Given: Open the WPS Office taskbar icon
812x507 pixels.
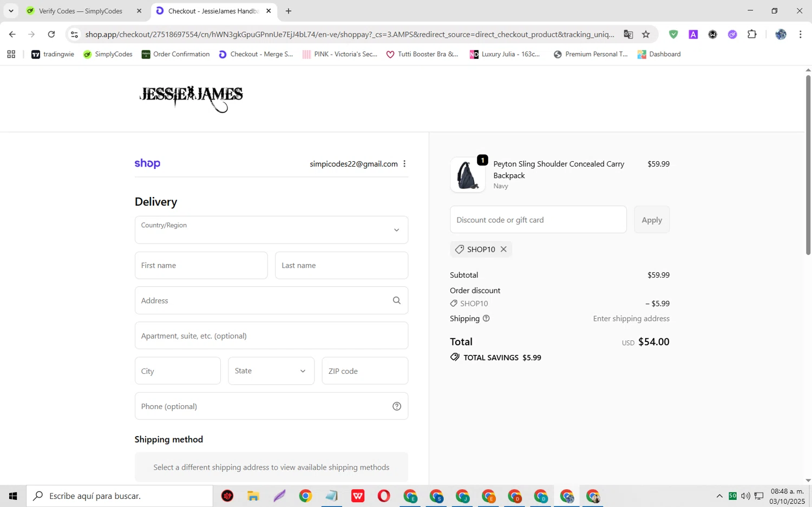Looking at the screenshot, I should coord(358,496).
